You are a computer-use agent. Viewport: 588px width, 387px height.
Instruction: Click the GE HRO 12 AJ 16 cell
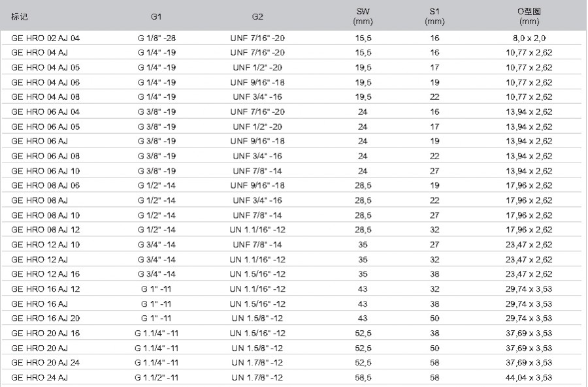point(45,274)
